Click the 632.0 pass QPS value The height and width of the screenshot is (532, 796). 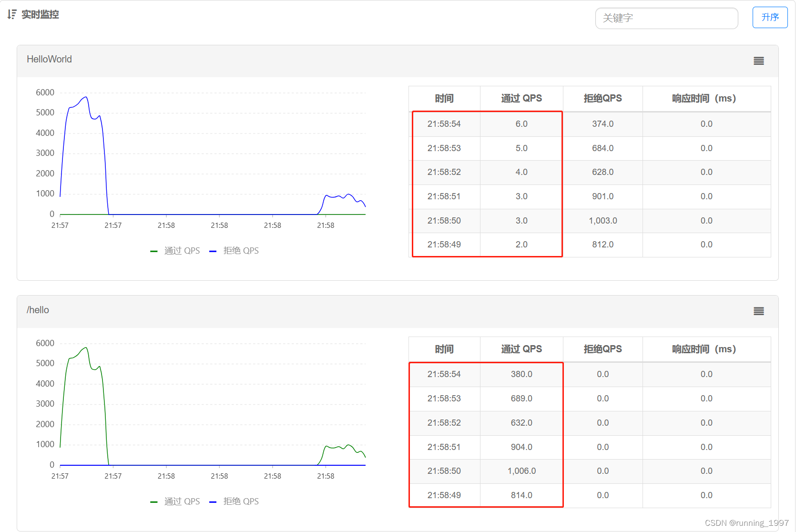click(x=521, y=423)
